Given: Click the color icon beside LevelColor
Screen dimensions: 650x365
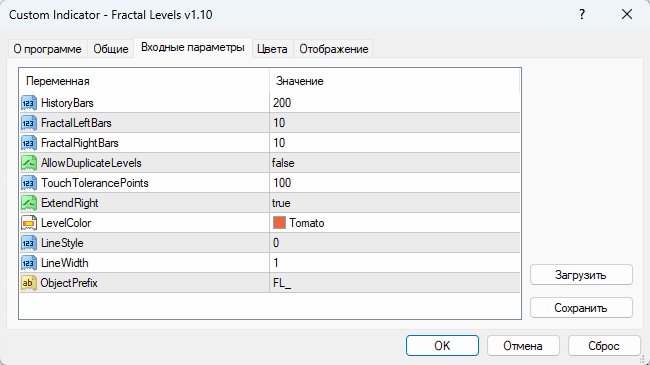Looking at the screenshot, I should coord(29,223).
